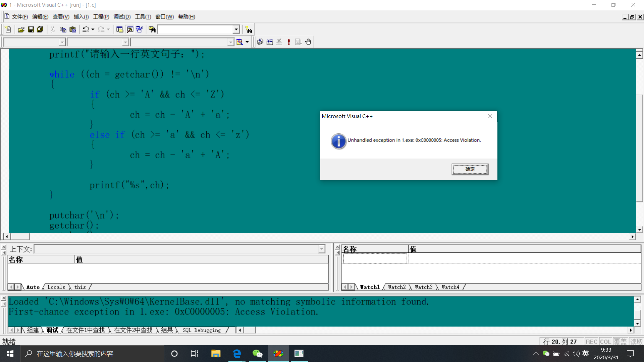Open the Undo history dropdown arrow
Viewport: 644px width, 362px height.
93,29
